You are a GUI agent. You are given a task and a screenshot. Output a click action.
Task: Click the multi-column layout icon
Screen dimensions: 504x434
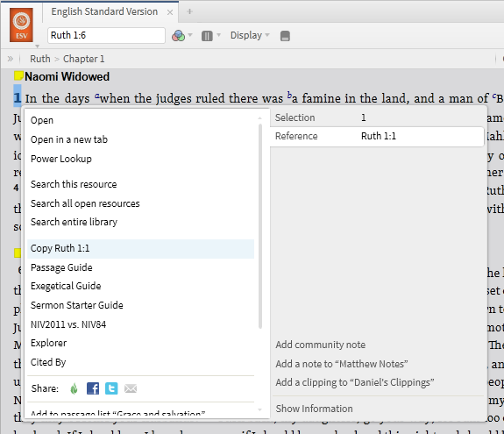coord(207,36)
